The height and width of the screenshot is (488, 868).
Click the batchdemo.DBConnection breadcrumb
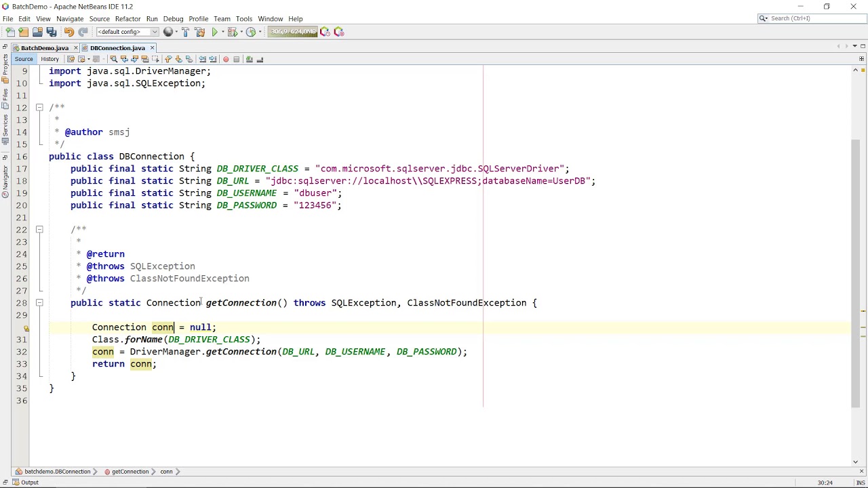(x=53, y=472)
